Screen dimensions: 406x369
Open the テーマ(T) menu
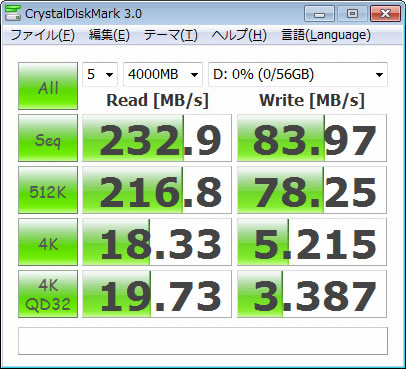click(170, 35)
